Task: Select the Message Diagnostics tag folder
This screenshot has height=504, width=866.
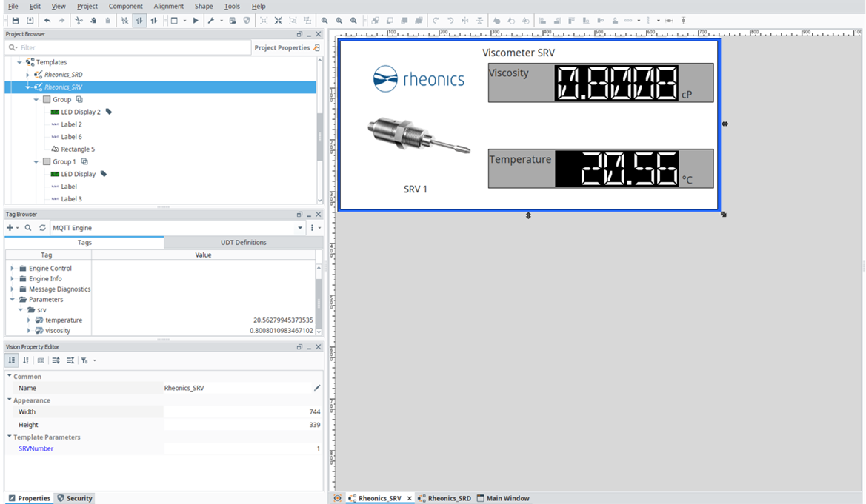Action: (55, 289)
